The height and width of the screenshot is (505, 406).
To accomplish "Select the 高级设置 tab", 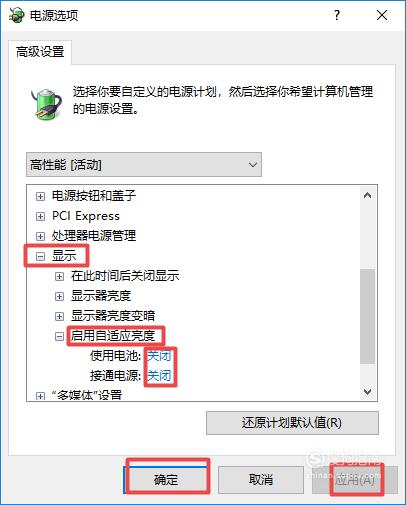I will pyautogui.click(x=40, y=52).
